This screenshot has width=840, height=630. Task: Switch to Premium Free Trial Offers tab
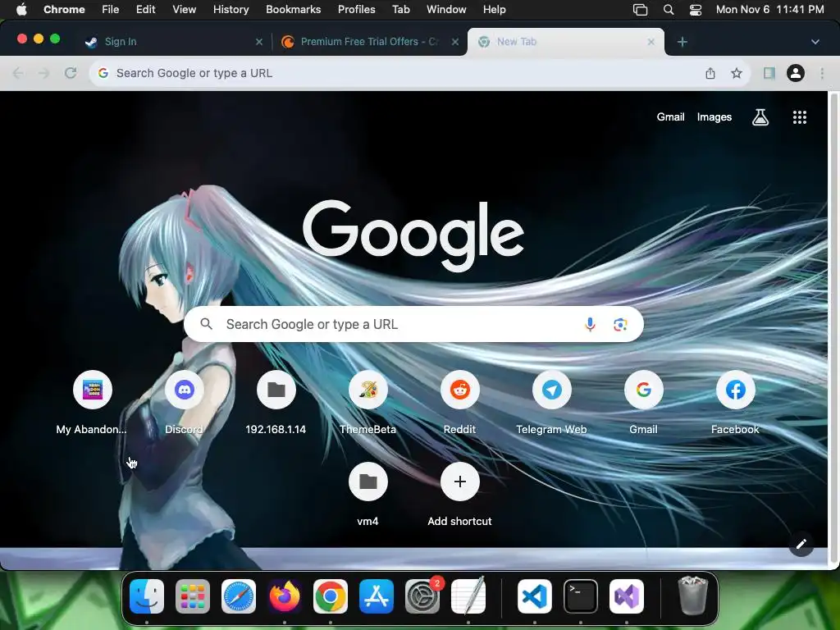tap(369, 42)
